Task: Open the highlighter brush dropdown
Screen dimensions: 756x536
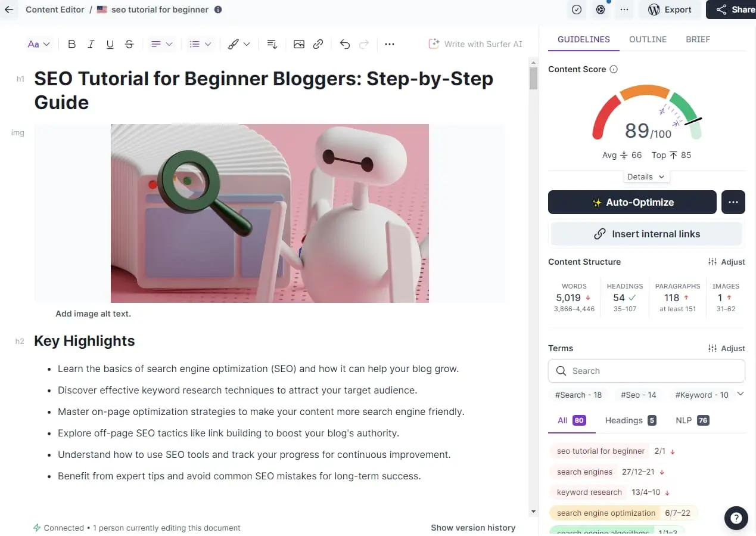Action: pyautogui.click(x=238, y=44)
